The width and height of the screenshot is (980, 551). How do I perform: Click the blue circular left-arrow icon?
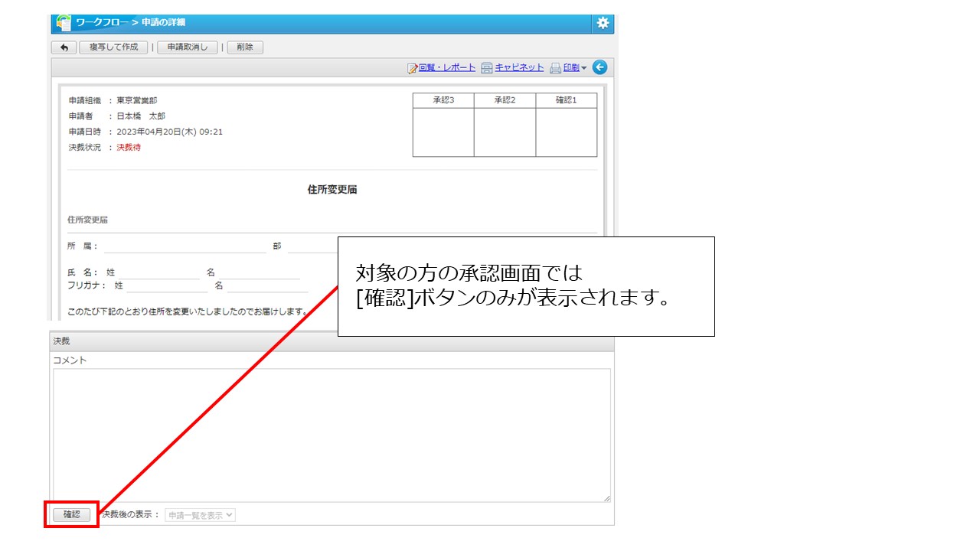599,67
